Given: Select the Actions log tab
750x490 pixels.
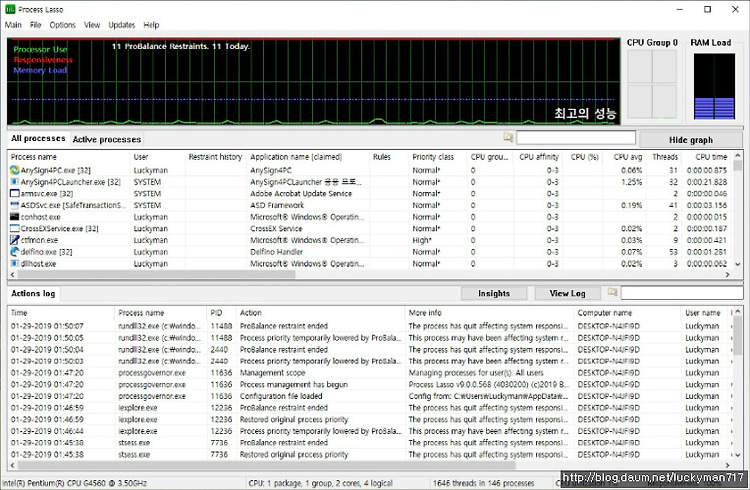Looking at the screenshot, I should tap(33, 293).
